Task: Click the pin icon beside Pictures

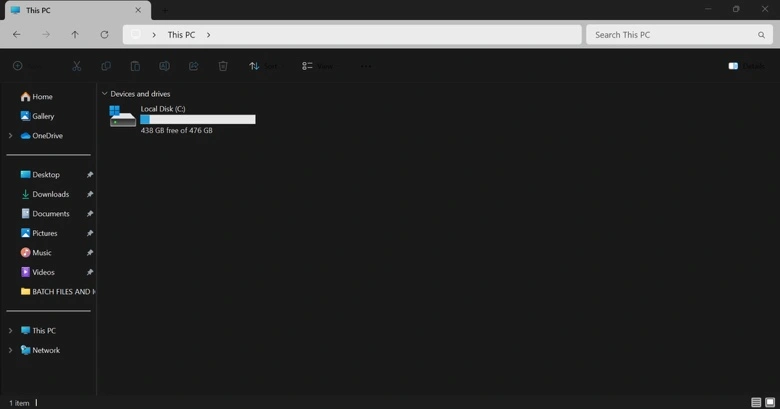Action: [90, 233]
